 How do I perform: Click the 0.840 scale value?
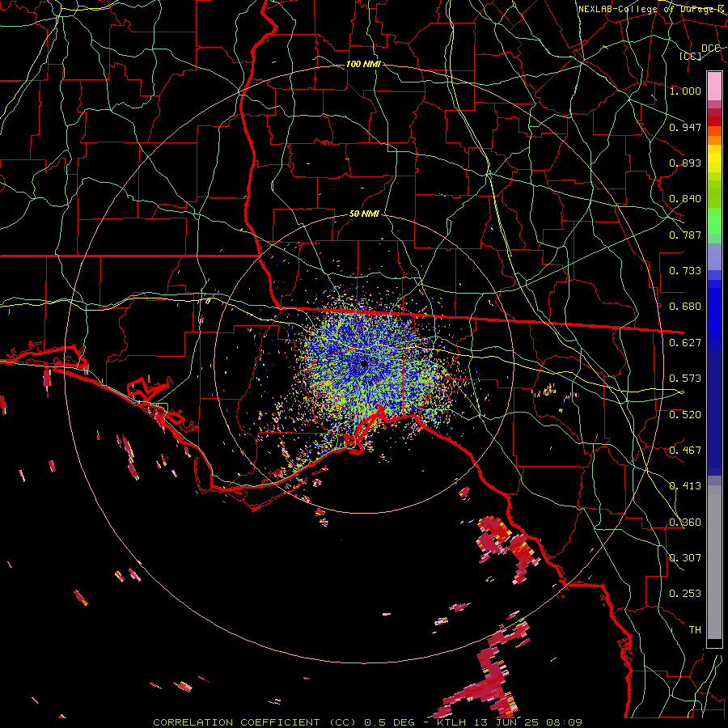point(685,199)
